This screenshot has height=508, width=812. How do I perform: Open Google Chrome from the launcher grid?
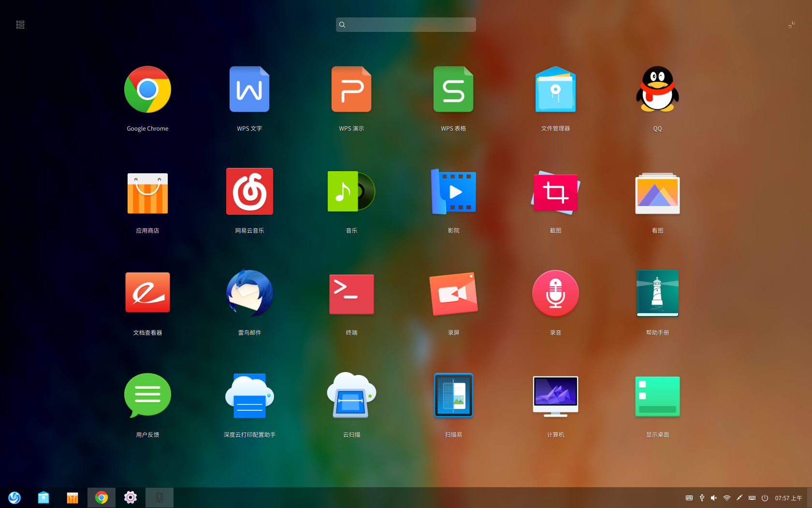(x=147, y=90)
